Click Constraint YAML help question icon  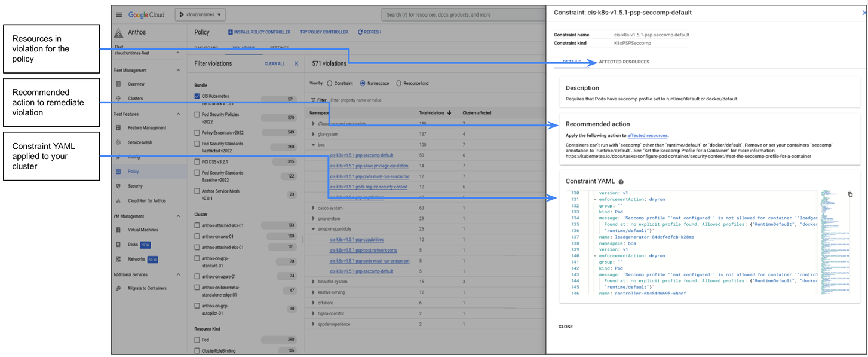tap(621, 182)
